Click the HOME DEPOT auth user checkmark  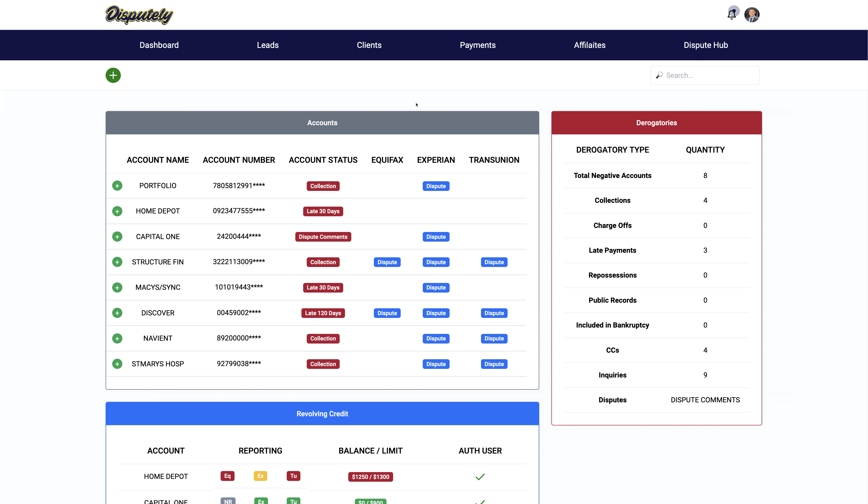coord(480,477)
